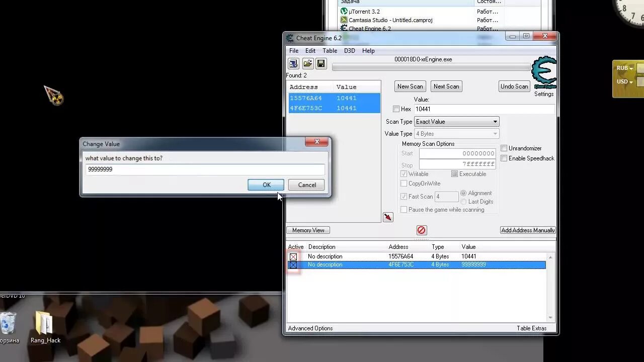Toggle the CopyOnWrite checkbox
The width and height of the screenshot is (644, 362).
coord(404,184)
